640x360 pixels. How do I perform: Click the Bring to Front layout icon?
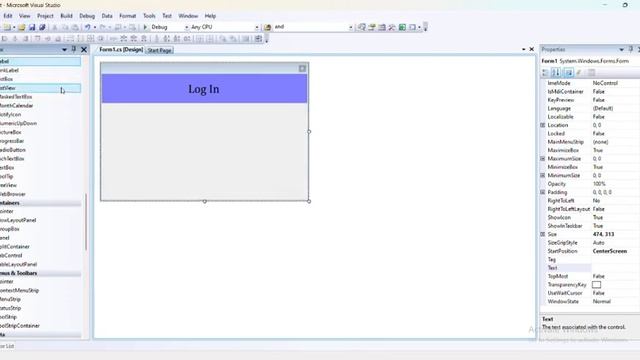tap(222, 39)
